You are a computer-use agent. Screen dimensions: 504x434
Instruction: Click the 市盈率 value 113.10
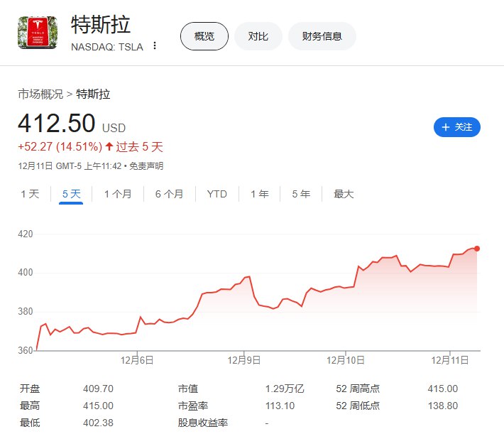pos(280,406)
